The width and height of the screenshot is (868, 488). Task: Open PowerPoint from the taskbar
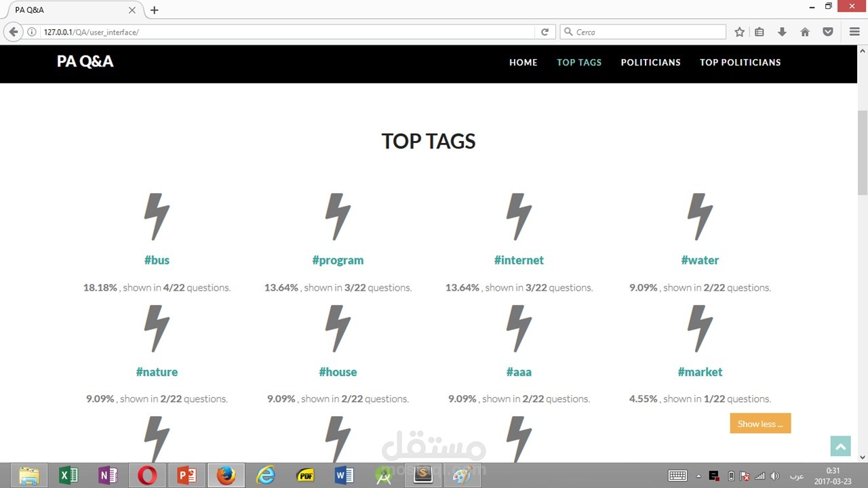tap(186, 476)
